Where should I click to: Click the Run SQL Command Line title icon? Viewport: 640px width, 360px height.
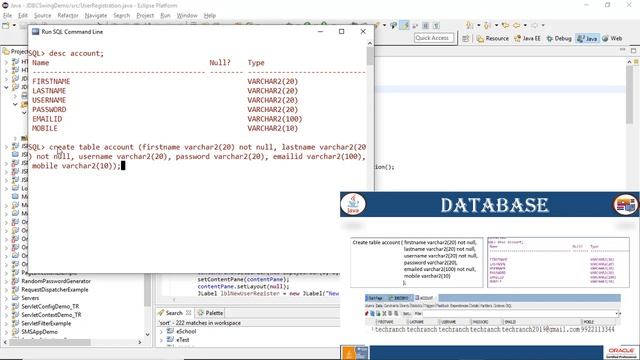pyautogui.click(x=36, y=31)
